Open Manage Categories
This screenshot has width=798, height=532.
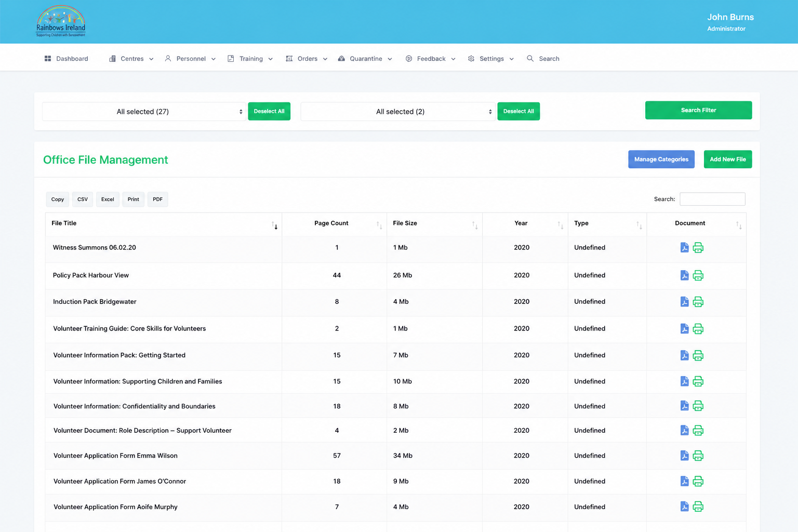661,159
